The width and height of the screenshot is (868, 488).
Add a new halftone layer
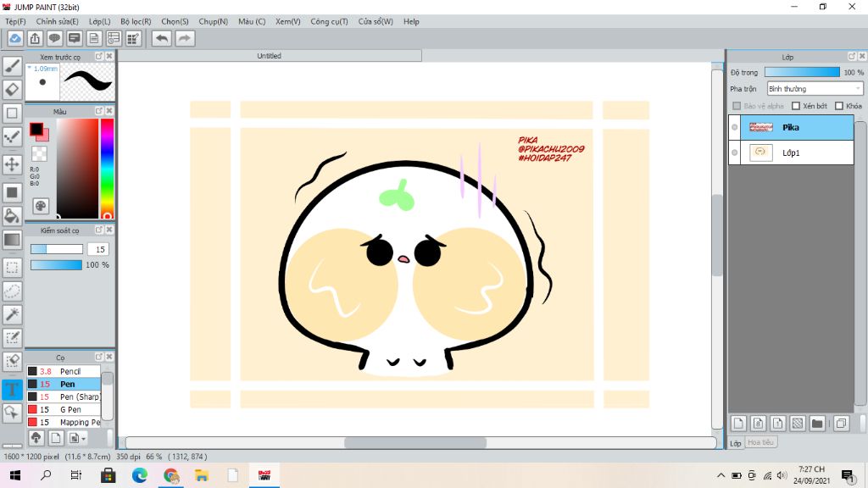797,424
